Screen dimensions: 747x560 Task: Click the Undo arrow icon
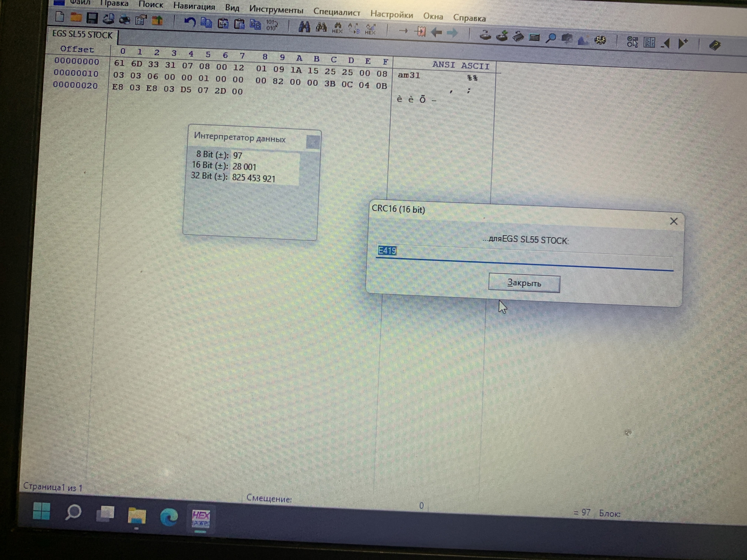pos(189,22)
